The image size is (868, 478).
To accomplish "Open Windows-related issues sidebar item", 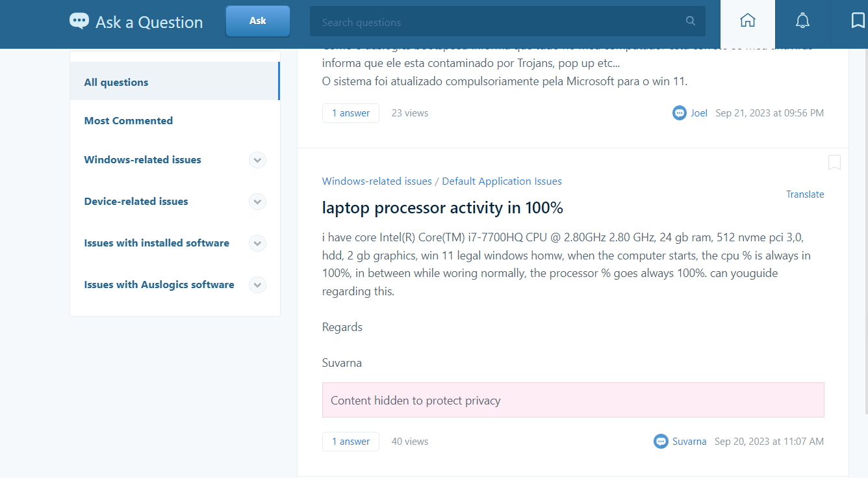I will (143, 160).
